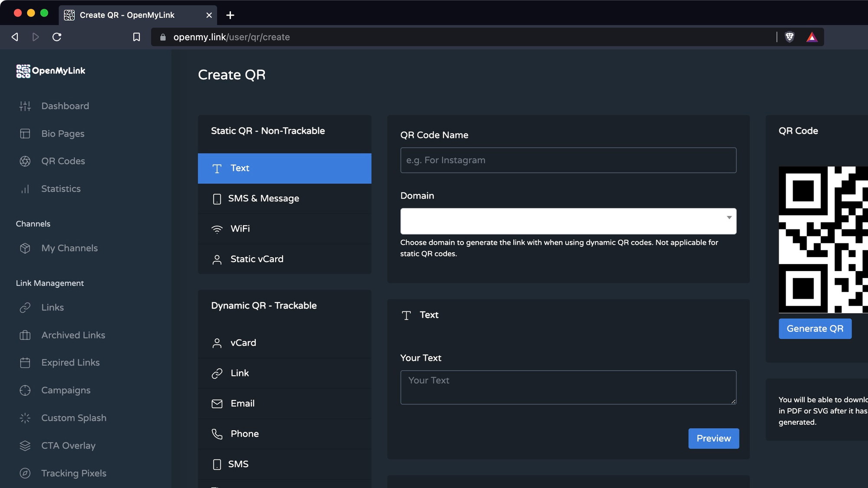
Task: Reload the page
Action: click(x=57, y=37)
